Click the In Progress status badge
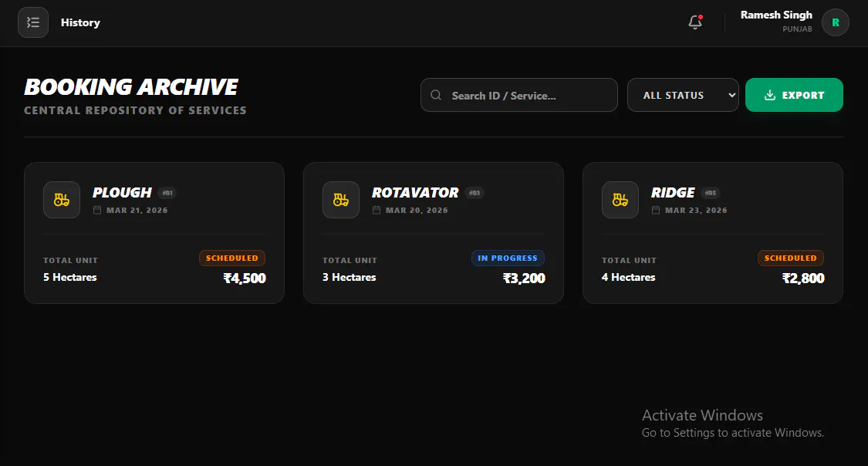Image resolution: width=868 pixels, height=466 pixels. (x=508, y=258)
